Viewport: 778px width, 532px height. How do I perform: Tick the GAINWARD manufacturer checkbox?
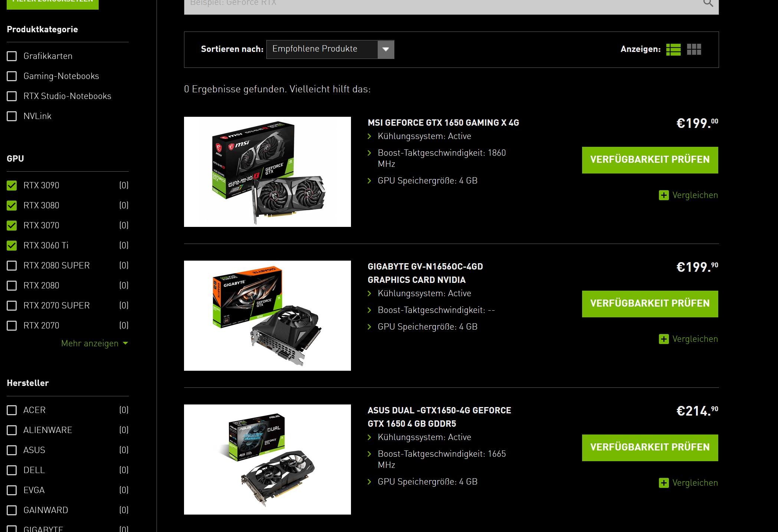(12, 510)
